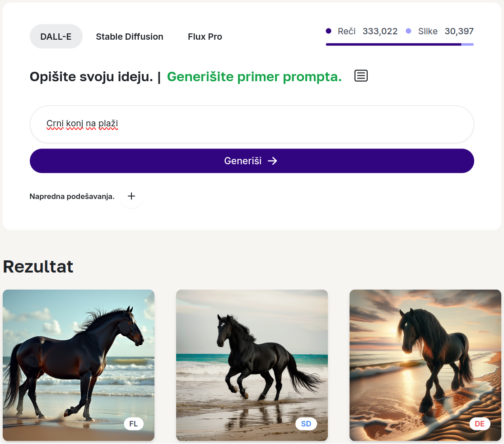Click the light purple dot beside Slike

[x=409, y=31]
